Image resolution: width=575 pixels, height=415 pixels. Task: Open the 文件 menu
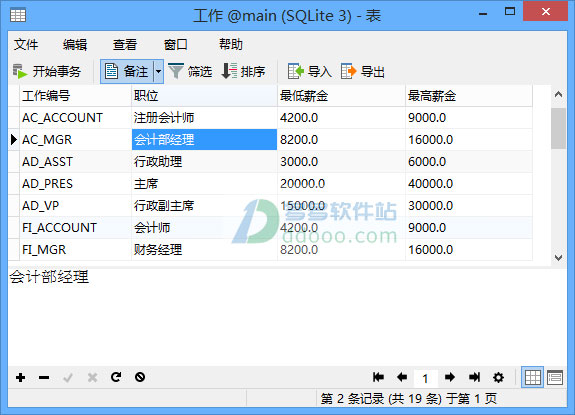(x=26, y=44)
